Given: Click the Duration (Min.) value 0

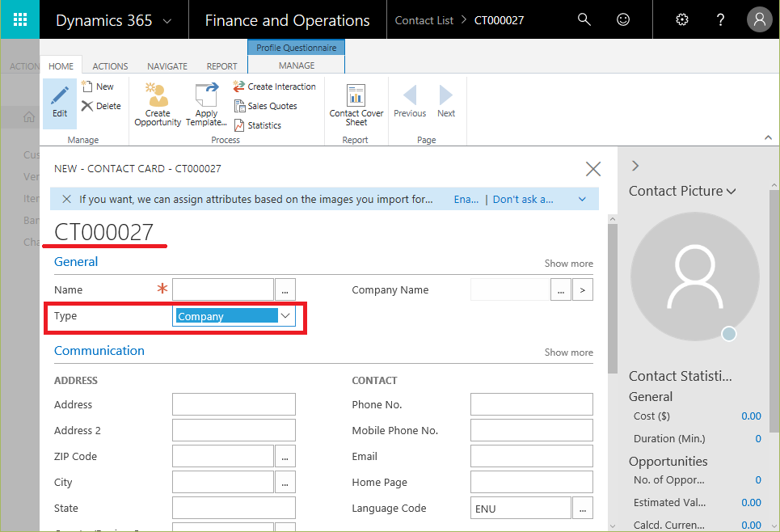Looking at the screenshot, I should 758,438.
